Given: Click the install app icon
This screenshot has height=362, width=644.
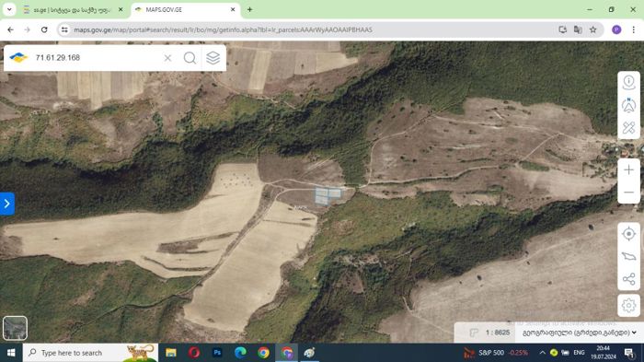Looking at the screenshot, I should [x=563, y=29].
